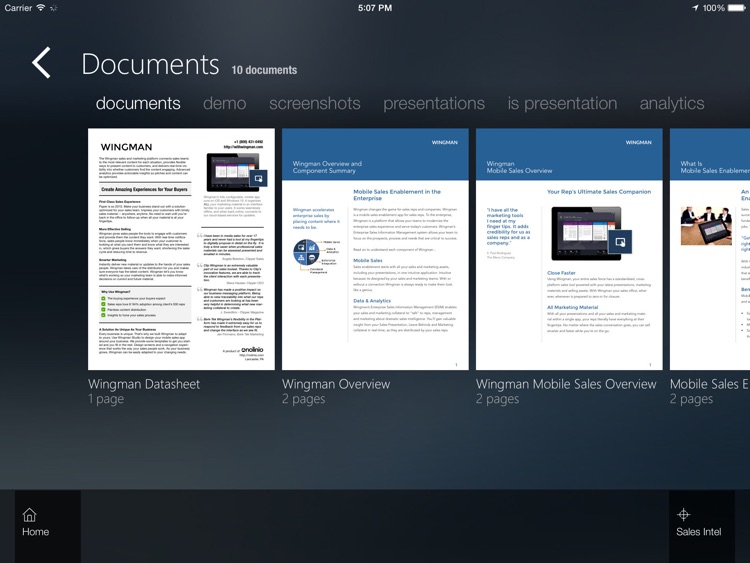Click the Wingman Overview title text

pos(336,384)
